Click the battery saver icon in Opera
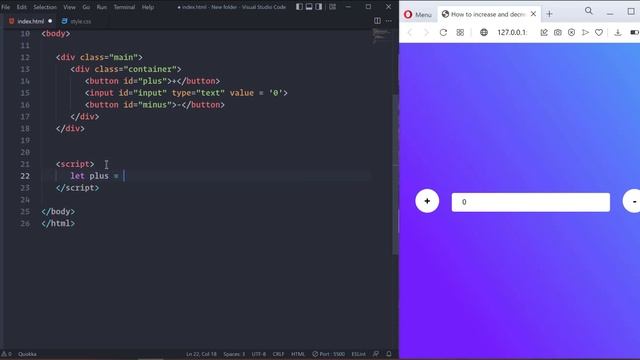 [x=634, y=33]
